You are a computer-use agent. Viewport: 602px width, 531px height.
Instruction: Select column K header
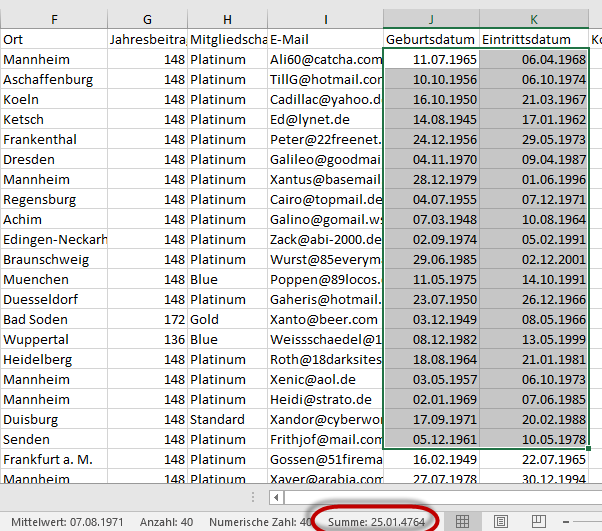[x=534, y=18]
